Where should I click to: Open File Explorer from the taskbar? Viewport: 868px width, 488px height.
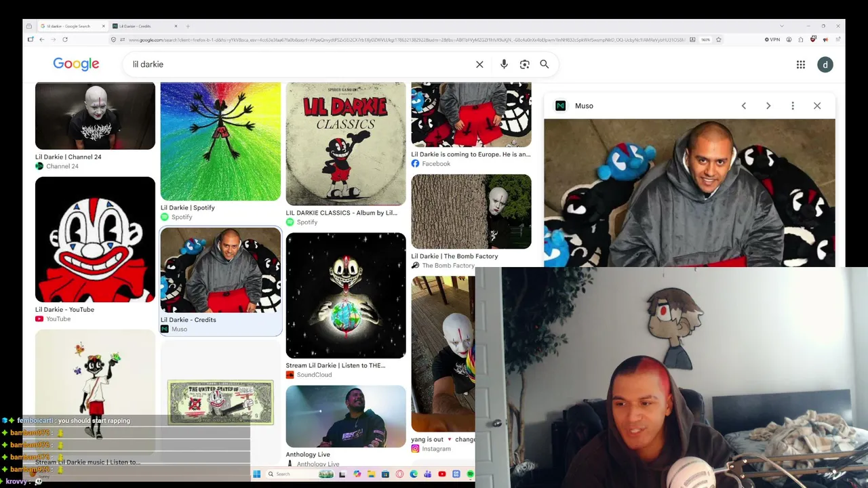(x=371, y=474)
